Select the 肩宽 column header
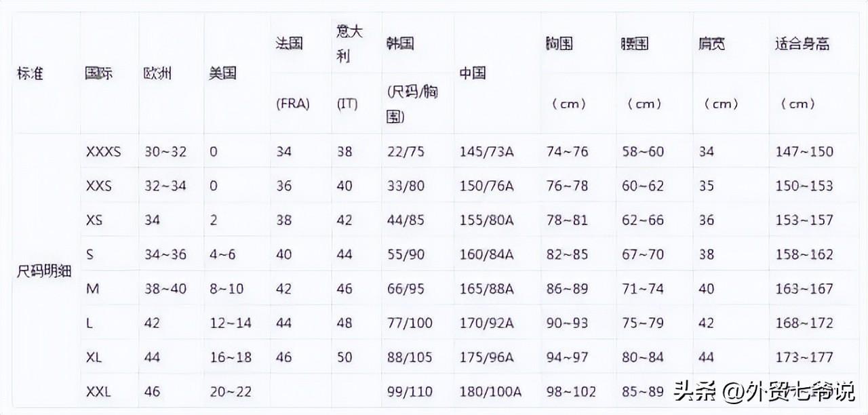 pos(711,44)
